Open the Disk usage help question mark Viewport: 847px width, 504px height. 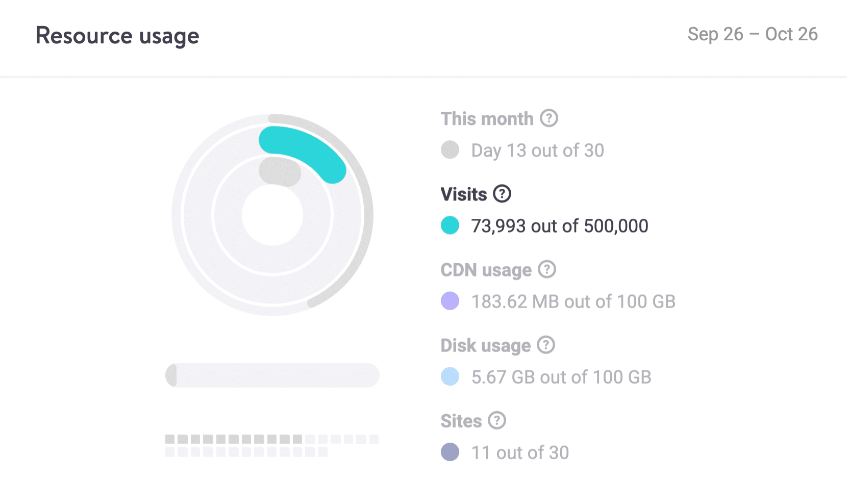tap(546, 345)
